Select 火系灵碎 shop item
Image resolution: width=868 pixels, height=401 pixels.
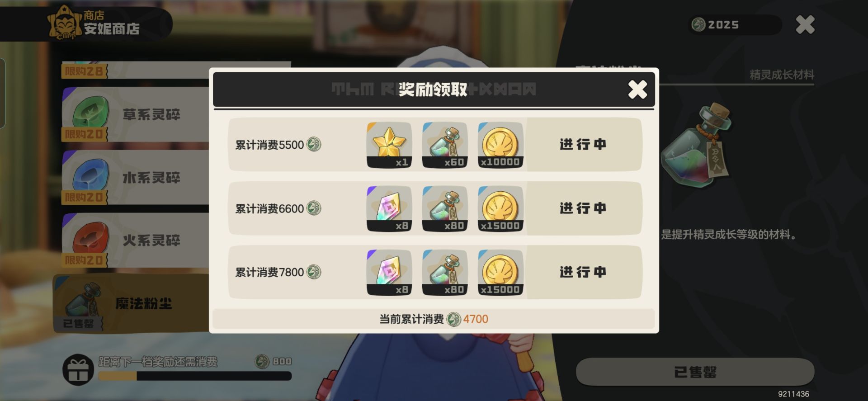(x=136, y=241)
